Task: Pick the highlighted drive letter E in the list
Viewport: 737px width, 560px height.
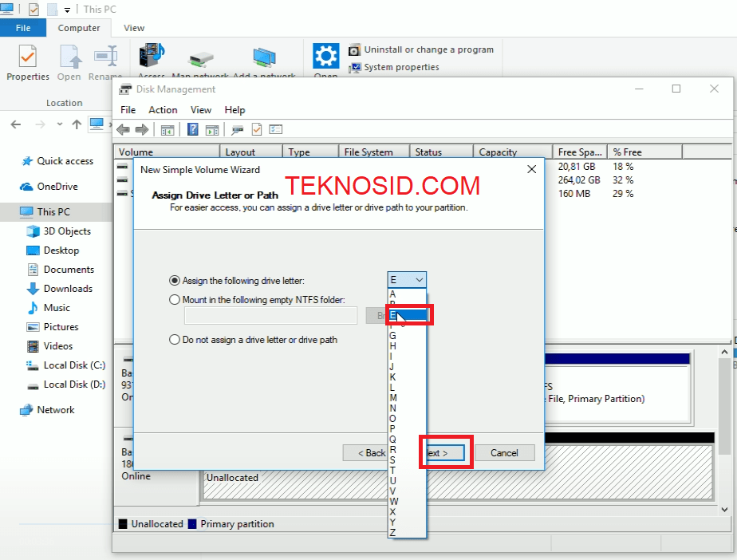Action: coord(407,315)
